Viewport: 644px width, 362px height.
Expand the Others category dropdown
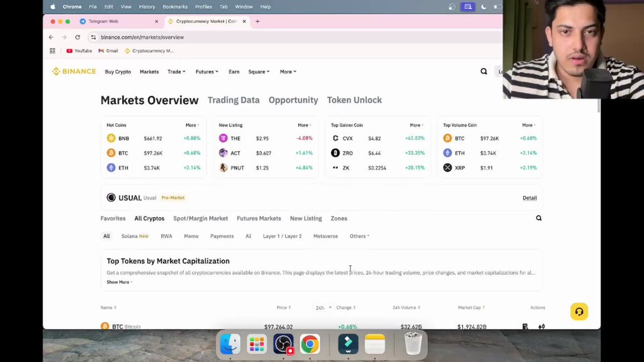(x=359, y=236)
